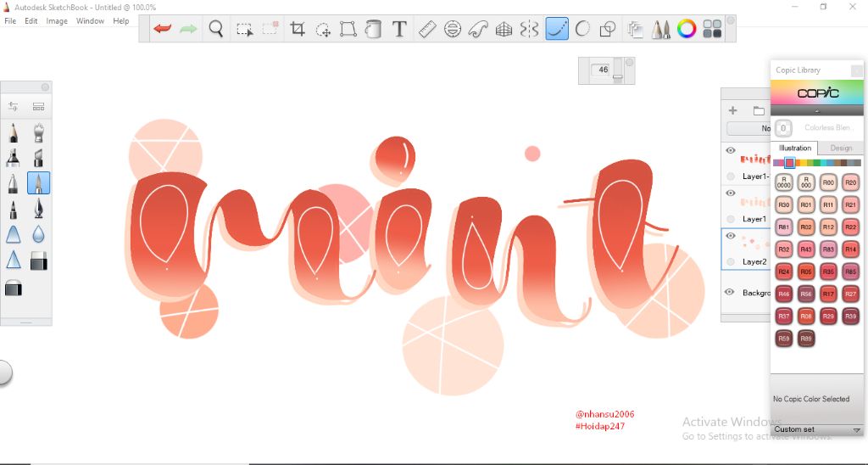
Task: Pick the R20 Copic color
Action: coord(850,182)
